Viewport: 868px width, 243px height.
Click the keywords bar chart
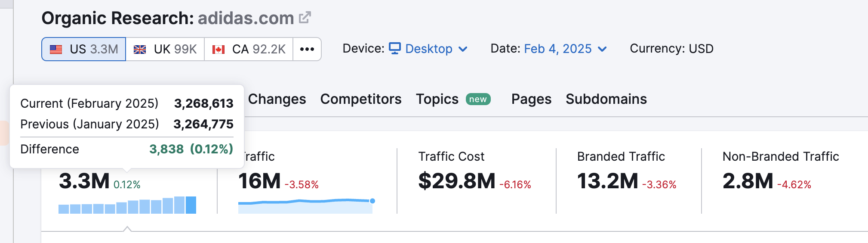(127, 205)
